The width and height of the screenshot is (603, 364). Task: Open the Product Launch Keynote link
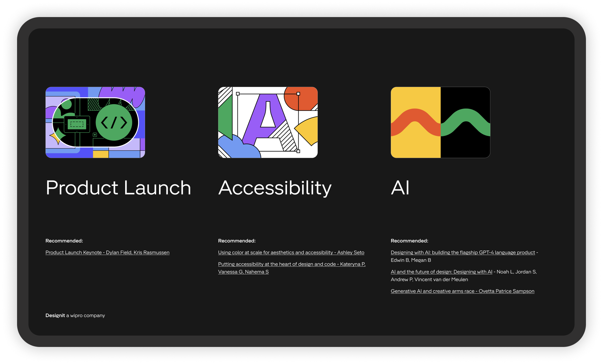[107, 253]
